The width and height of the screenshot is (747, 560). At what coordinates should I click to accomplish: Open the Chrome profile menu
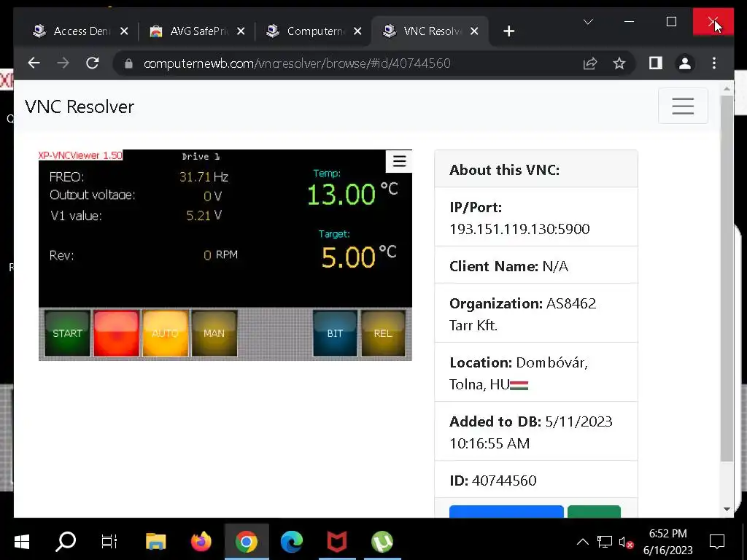[684, 63]
